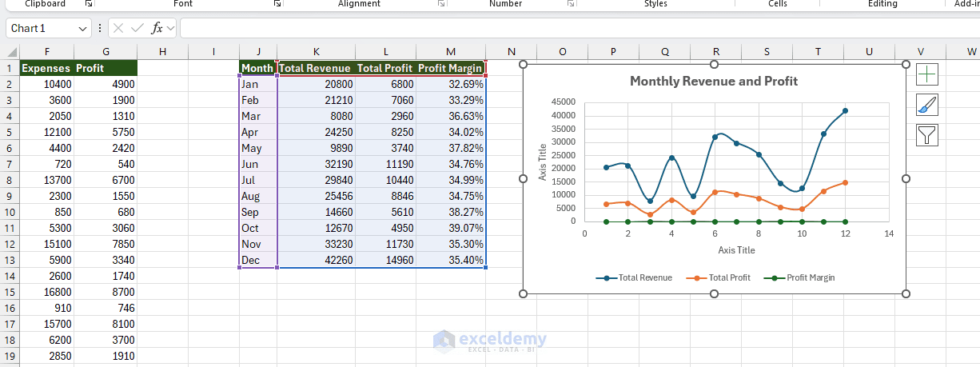Click the last Total Revenue data point

pyautogui.click(x=845, y=111)
